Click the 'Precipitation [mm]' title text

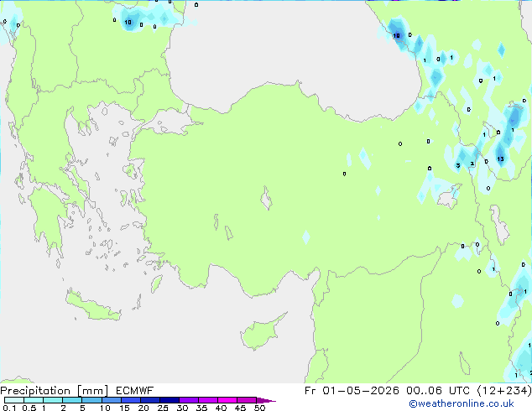(55, 391)
